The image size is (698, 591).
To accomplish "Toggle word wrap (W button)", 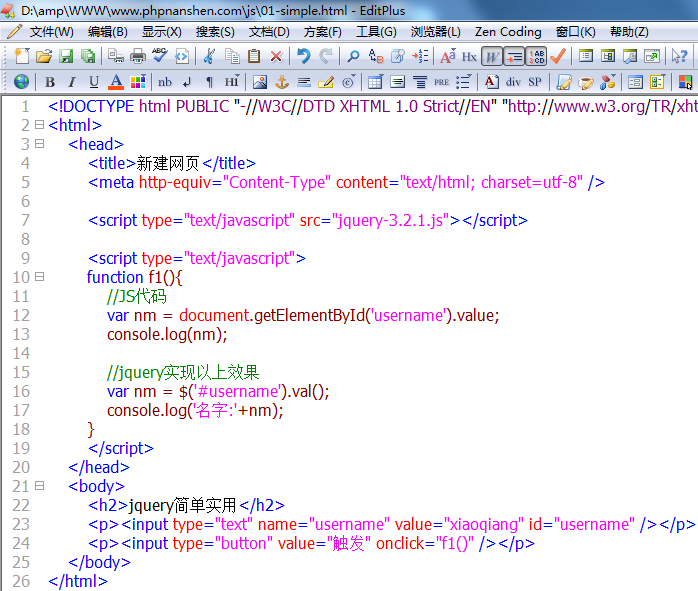I will pos(492,57).
